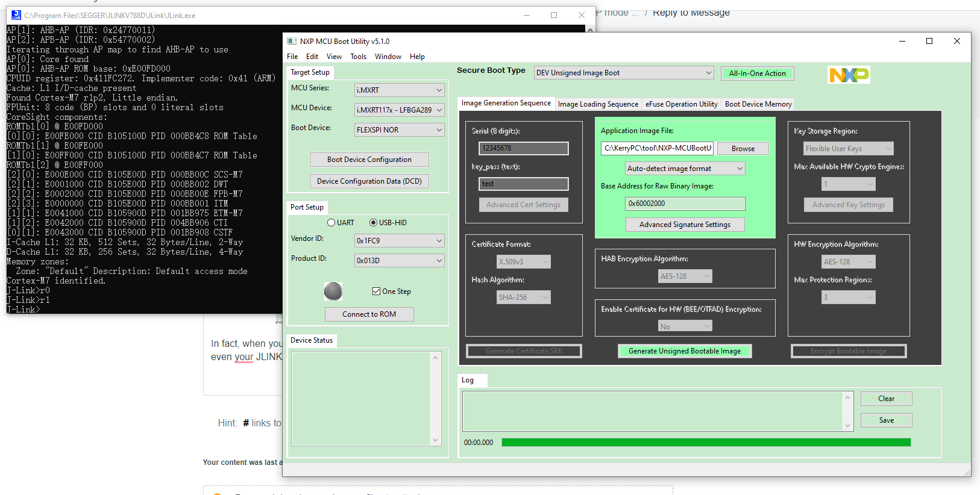This screenshot has width=980, height=495.
Task: Click the round connection status LED indicator
Action: tap(333, 291)
